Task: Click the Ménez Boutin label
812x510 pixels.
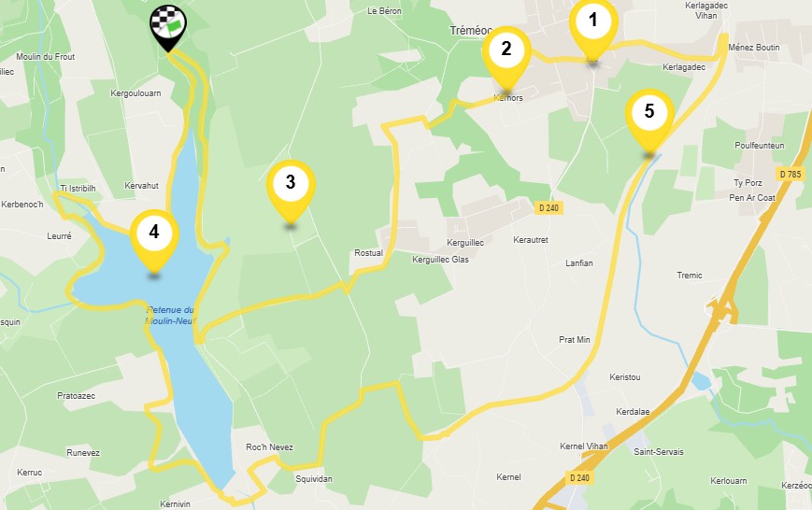Action: pos(754,47)
